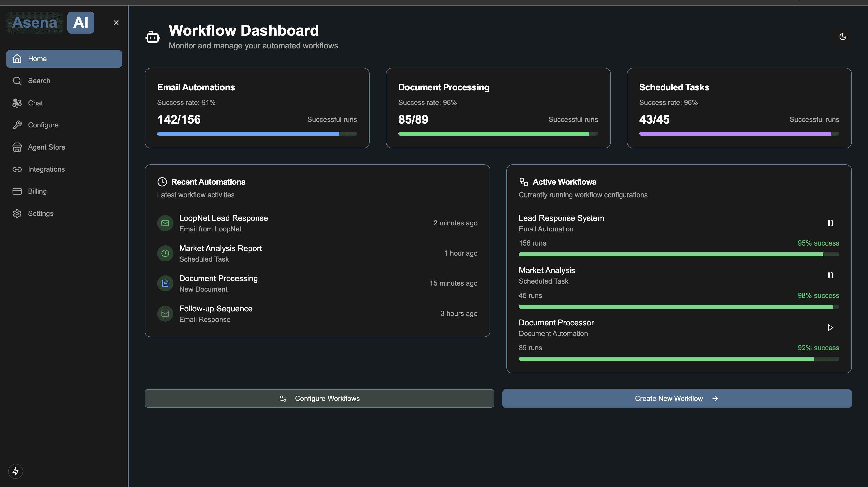868x487 pixels.
Task: Click the Configure Workflows button
Action: click(319, 398)
